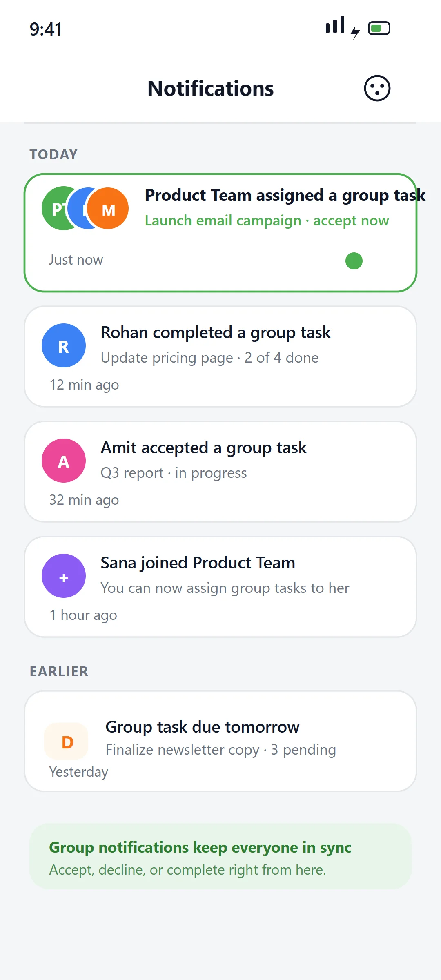Tap the green unread dot indicator
The width and height of the screenshot is (441, 980).
pos(354,261)
